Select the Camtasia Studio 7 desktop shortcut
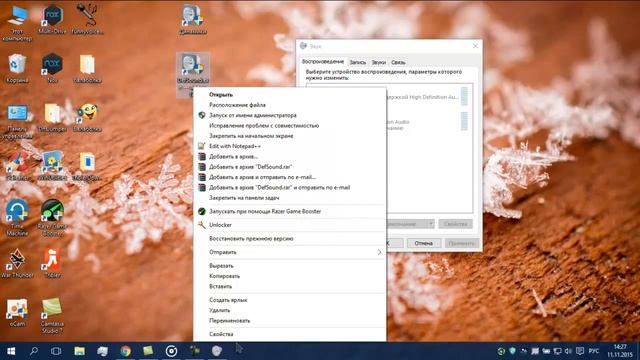This screenshot has width=640, height=360. tap(52, 316)
